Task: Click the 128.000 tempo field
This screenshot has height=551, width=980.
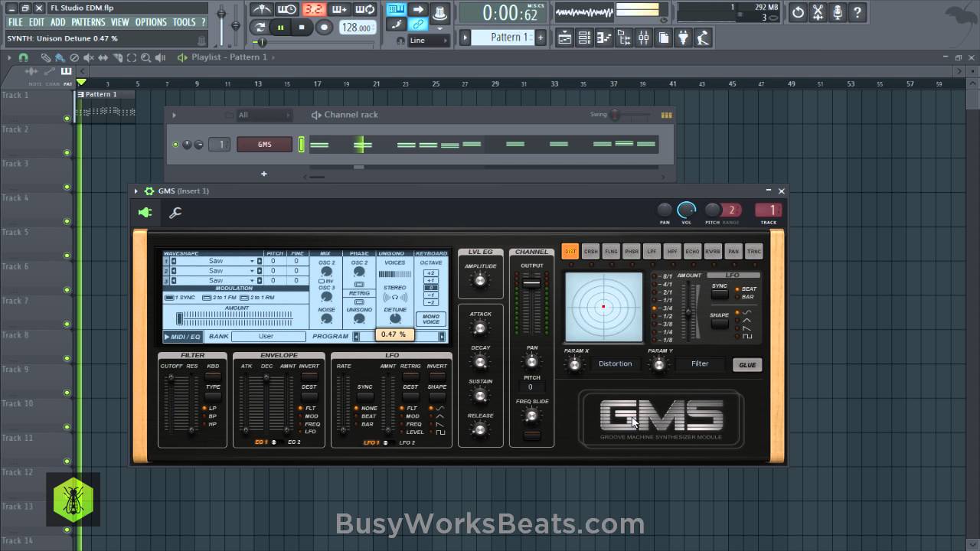Action: click(356, 27)
